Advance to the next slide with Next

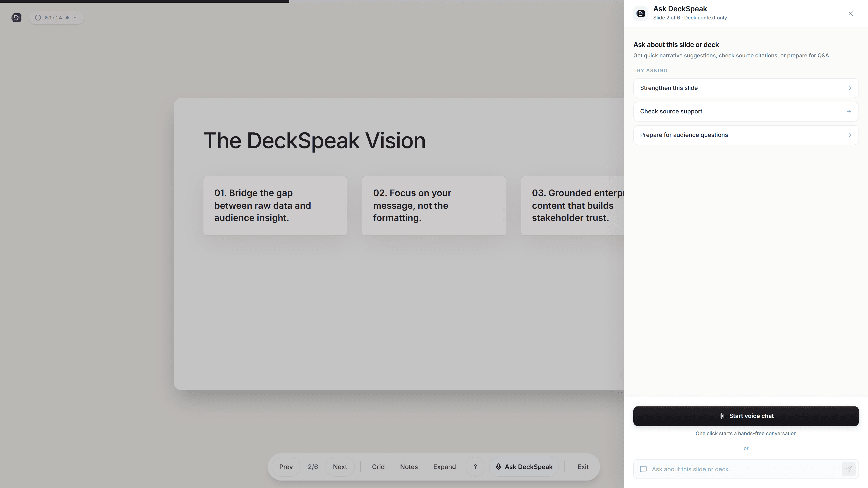tap(340, 467)
